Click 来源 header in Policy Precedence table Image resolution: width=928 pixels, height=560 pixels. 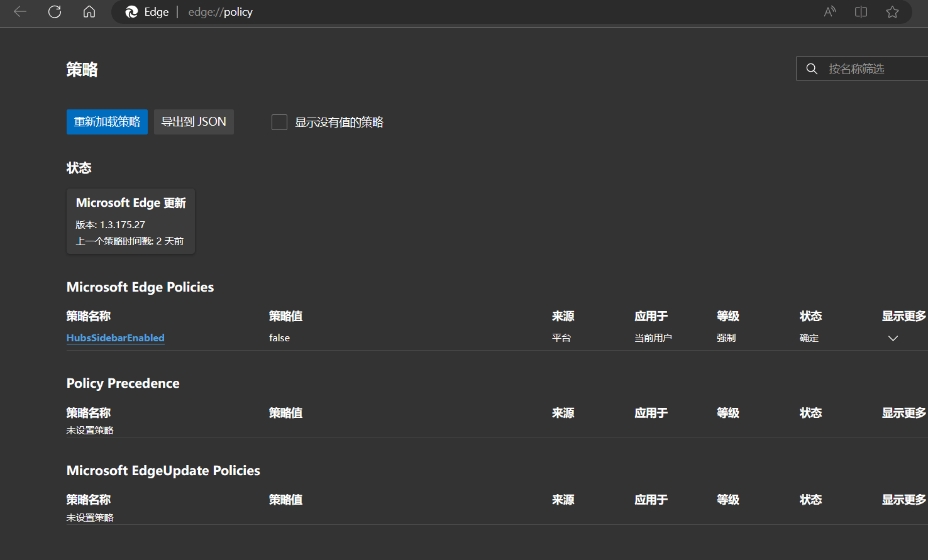[x=563, y=413]
